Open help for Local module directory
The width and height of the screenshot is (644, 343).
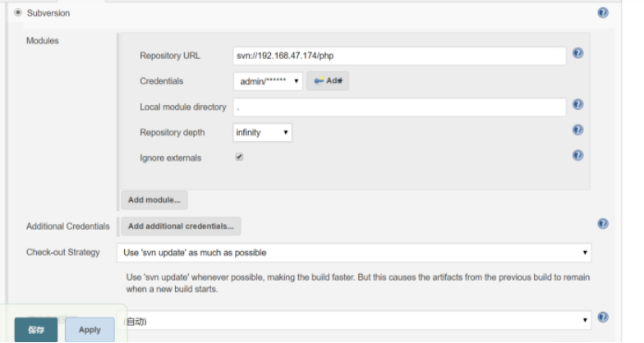[577, 105]
